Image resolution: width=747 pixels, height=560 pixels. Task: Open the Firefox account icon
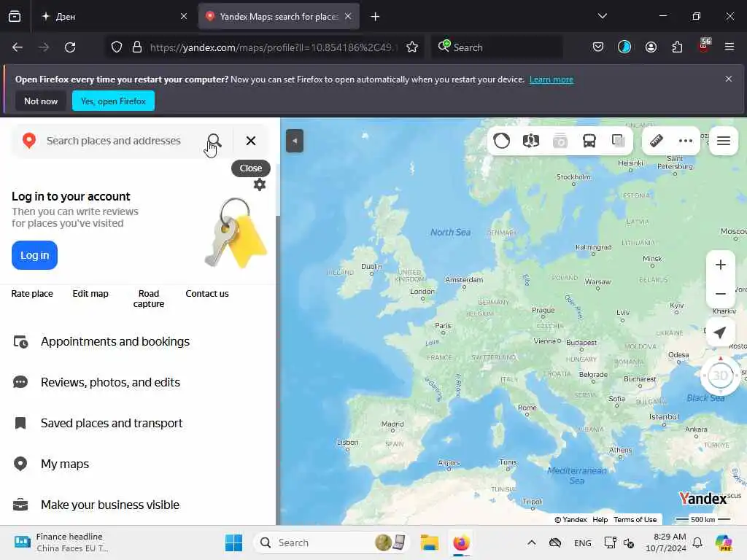651,47
